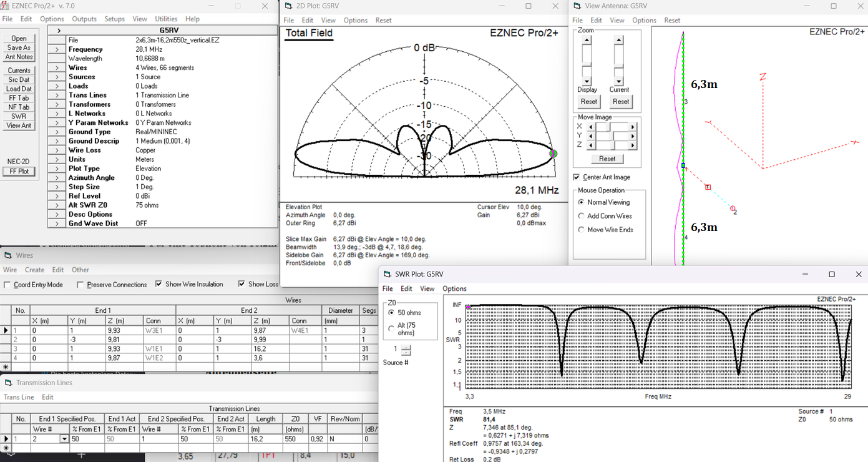Click Reset in the 2D Plot menu bar

coord(383,21)
